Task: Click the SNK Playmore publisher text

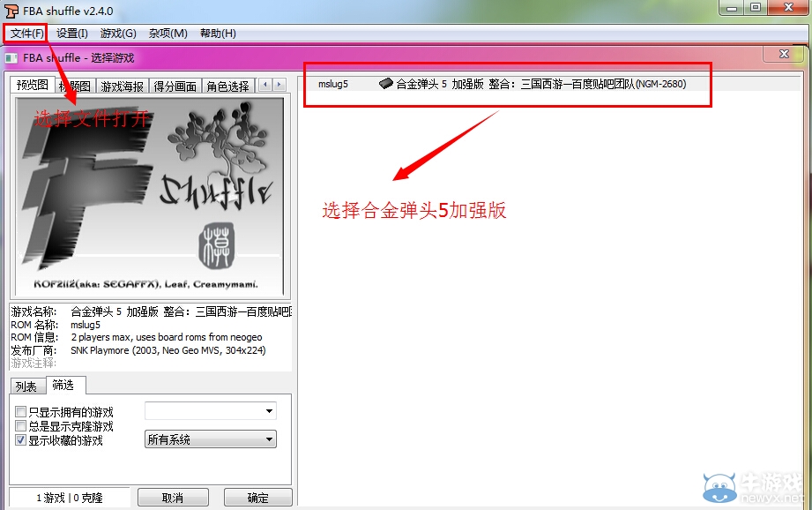Action: pos(168,350)
